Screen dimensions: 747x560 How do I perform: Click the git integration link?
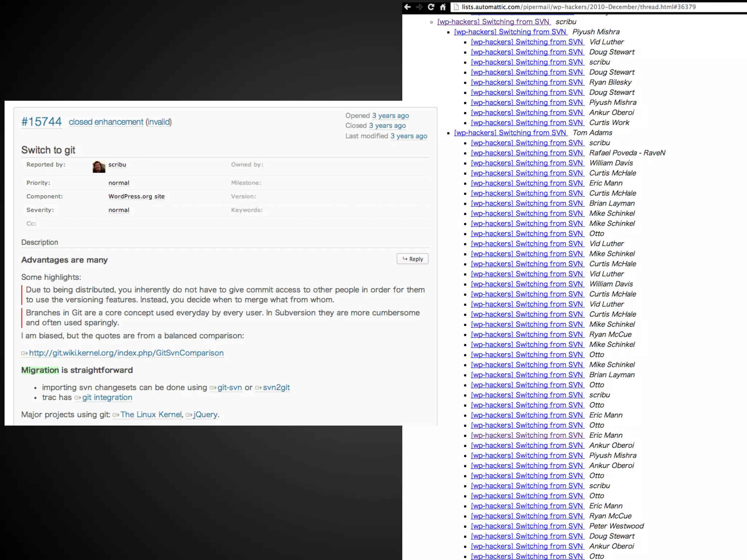click(107, 397)
